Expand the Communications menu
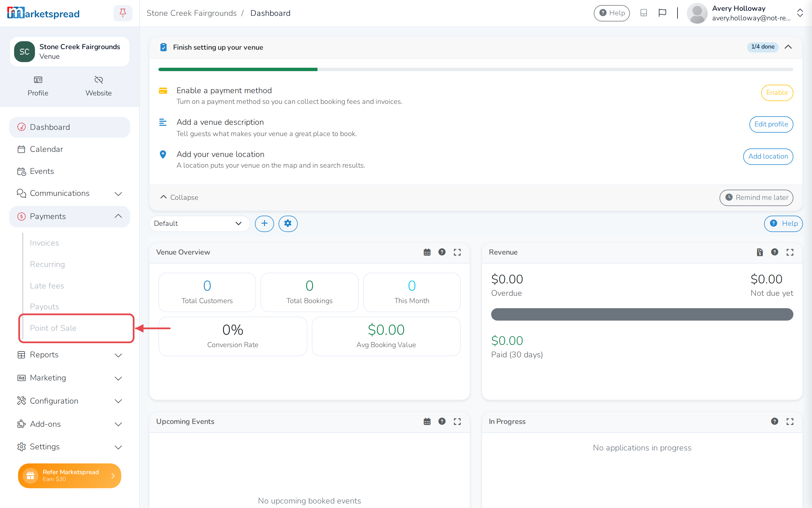This screenshot has height=508, width=812. click(69, 194)
